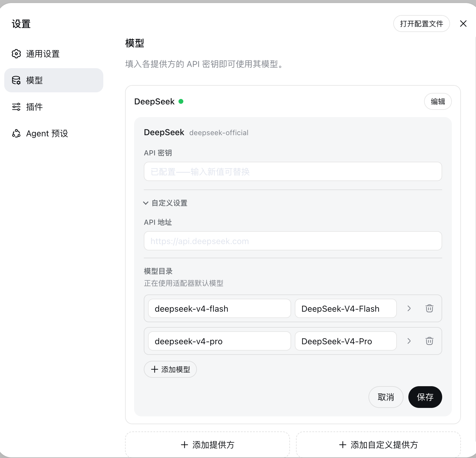The image size is (476, 458).
Task: Edit the deepseek-v4-flash model ID field
Action: (x=220, y=308)
